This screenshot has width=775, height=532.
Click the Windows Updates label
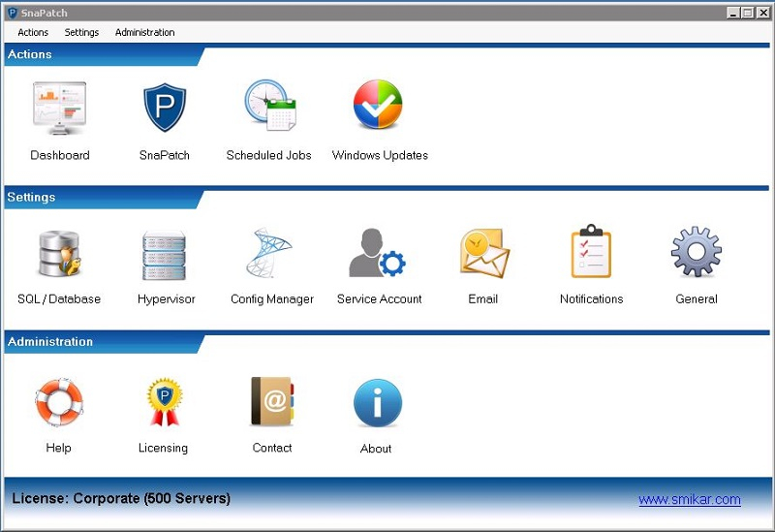(380, 155)
